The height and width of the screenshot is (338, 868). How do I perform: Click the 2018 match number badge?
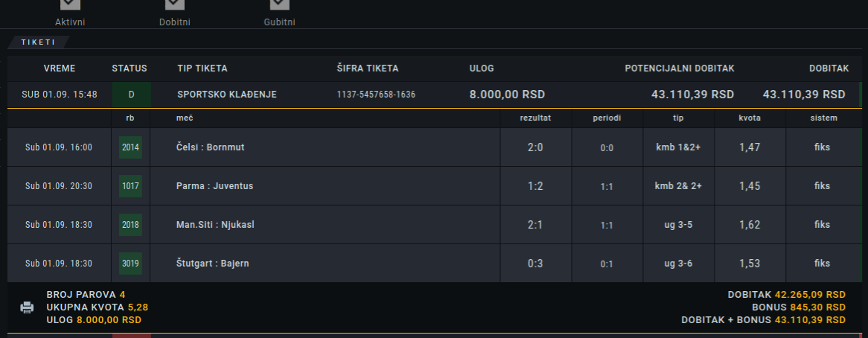click(130, 225)
